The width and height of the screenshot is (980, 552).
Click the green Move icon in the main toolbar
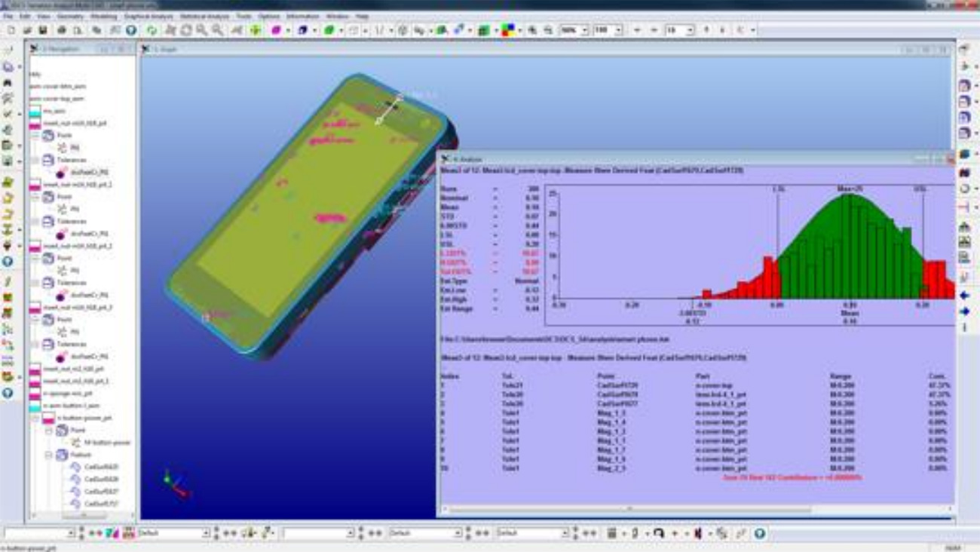254,31
